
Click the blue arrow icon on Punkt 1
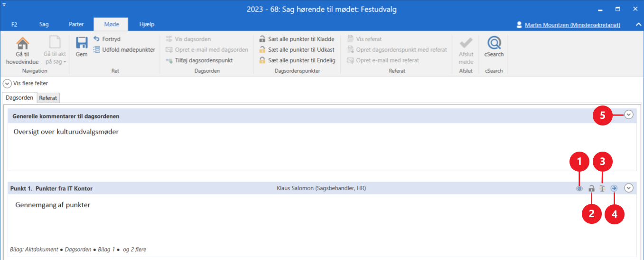(x=614, y=188)
